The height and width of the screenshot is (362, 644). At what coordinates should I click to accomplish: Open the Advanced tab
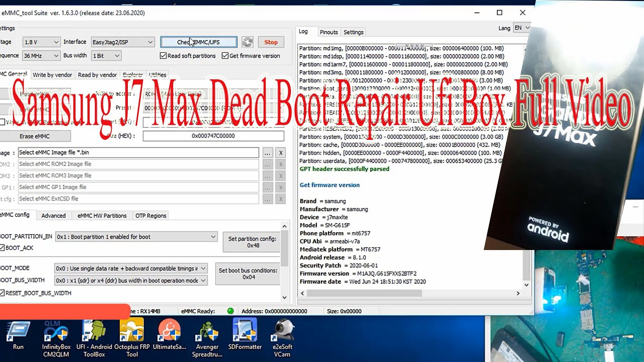point(53,216)
